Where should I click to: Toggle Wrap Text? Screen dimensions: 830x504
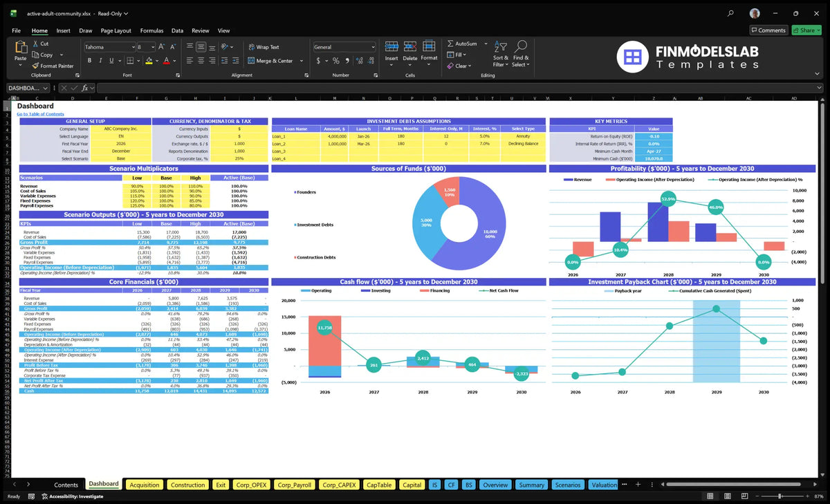[x=264, y=47]
